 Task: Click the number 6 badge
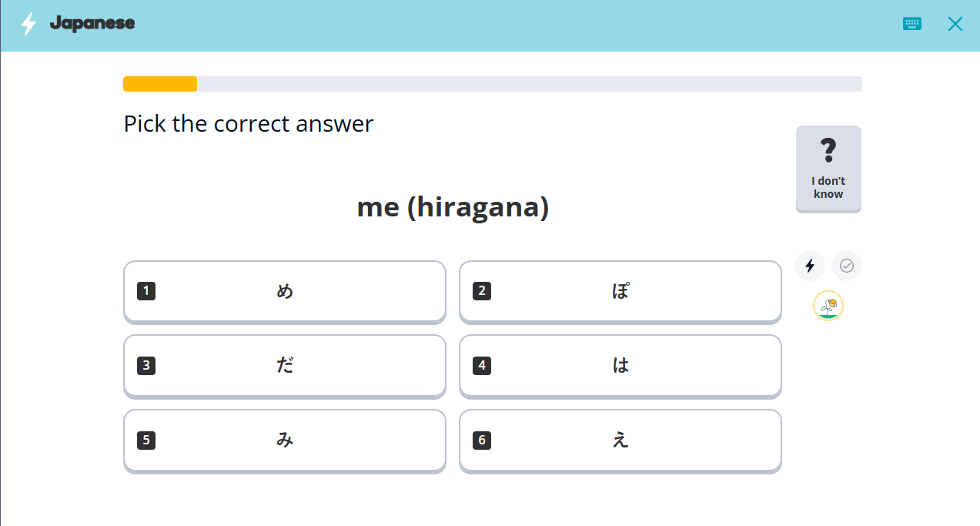pos(482,440)
